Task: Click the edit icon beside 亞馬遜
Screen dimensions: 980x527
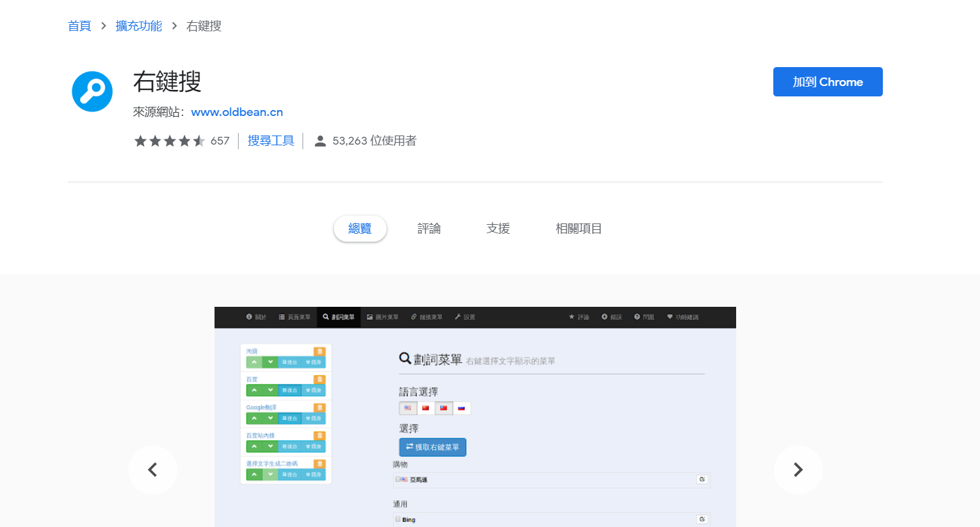Action: pyautogui.click(x=702, y=479)
